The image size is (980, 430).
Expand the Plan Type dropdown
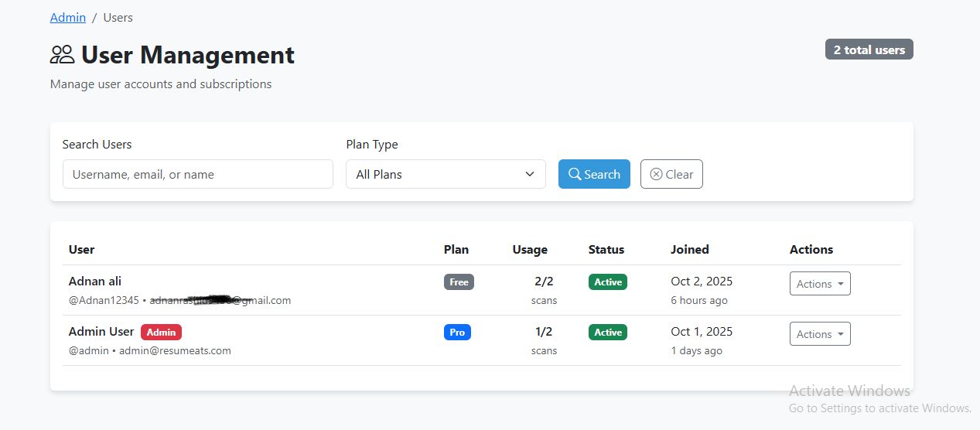coord(446,174)
